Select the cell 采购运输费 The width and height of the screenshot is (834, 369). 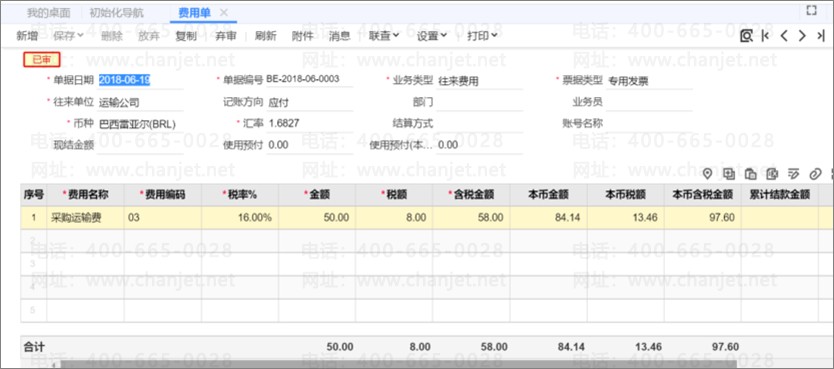(x=86, y=218)
